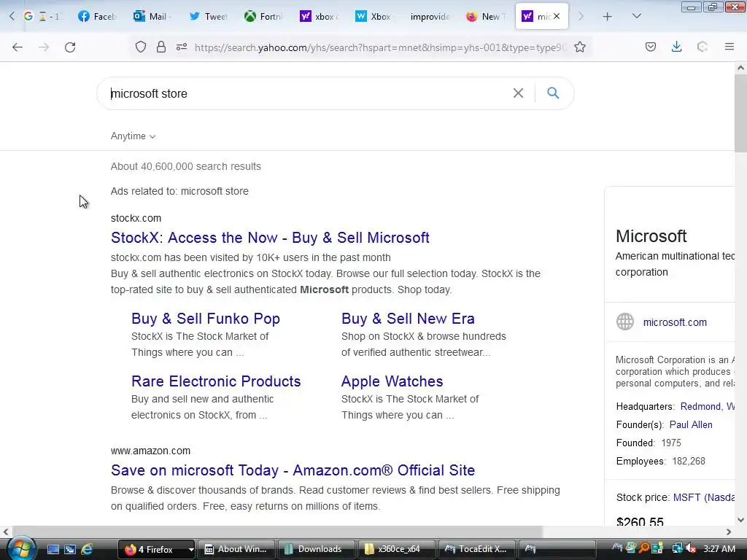Click the network tray icon

[676, 548]
